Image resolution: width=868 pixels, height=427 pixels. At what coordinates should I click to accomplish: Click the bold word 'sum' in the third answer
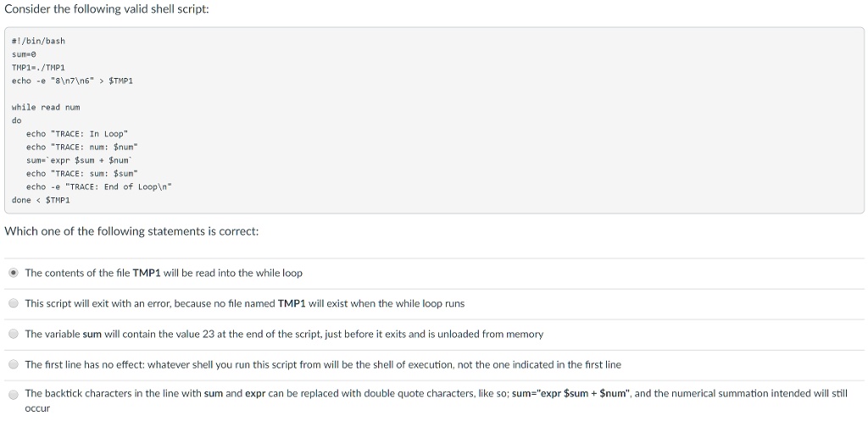coord(92,334)
